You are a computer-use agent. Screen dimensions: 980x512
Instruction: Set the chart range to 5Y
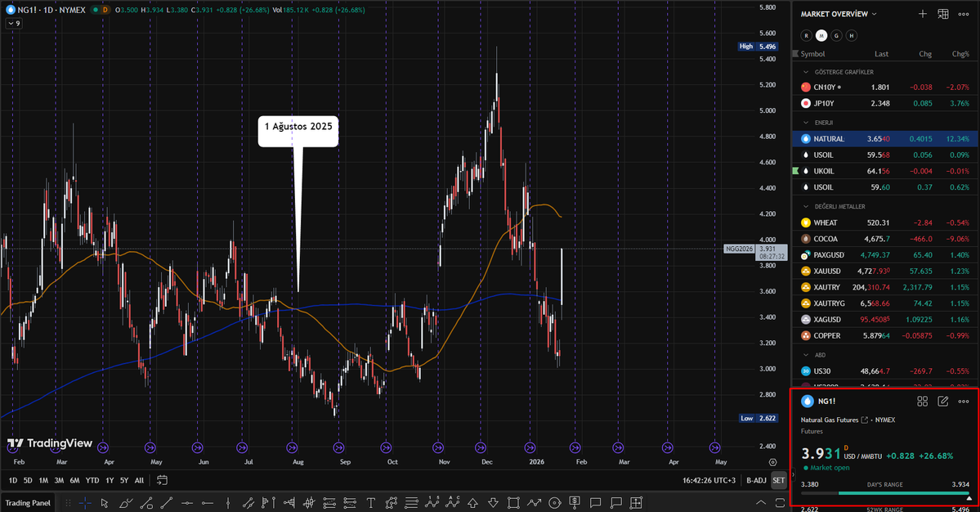[x=123, y=480]
